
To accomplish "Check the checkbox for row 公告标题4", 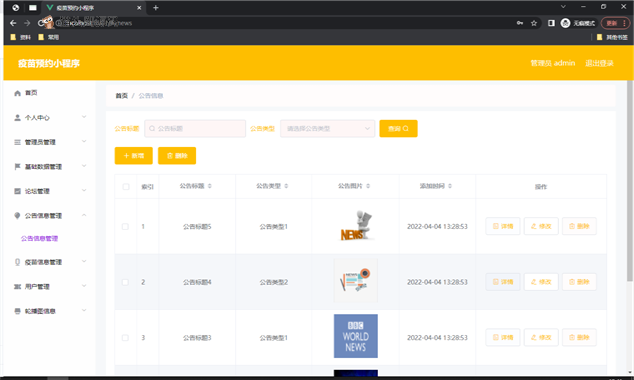I will 125,282.
